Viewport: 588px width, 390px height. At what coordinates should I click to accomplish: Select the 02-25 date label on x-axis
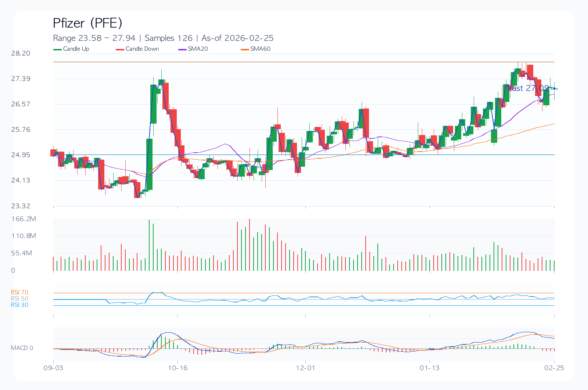click(x=554, y=368)
